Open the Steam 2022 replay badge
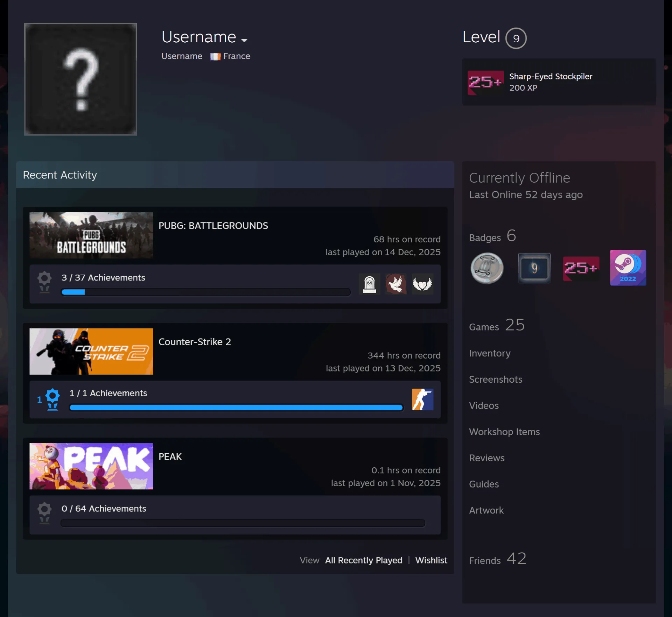The width and height of the screenshot is (672, 617). [x=628, y=268]
